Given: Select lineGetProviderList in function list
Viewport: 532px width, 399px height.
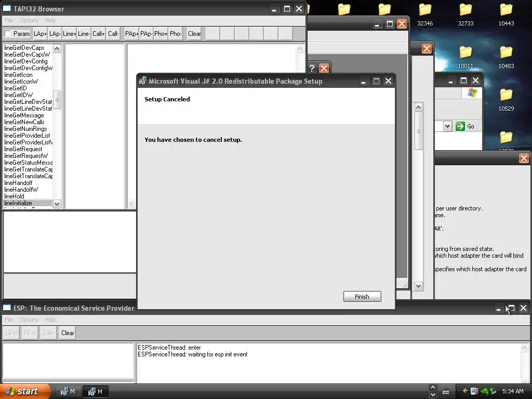Looking at the screenshot, I should point(27,136).
